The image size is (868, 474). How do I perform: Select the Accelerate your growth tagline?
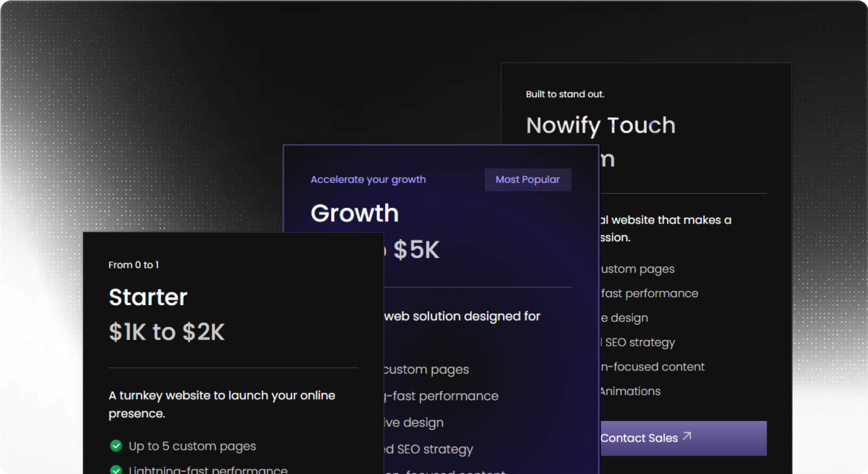pyautogui.click(x=368, y=180)
